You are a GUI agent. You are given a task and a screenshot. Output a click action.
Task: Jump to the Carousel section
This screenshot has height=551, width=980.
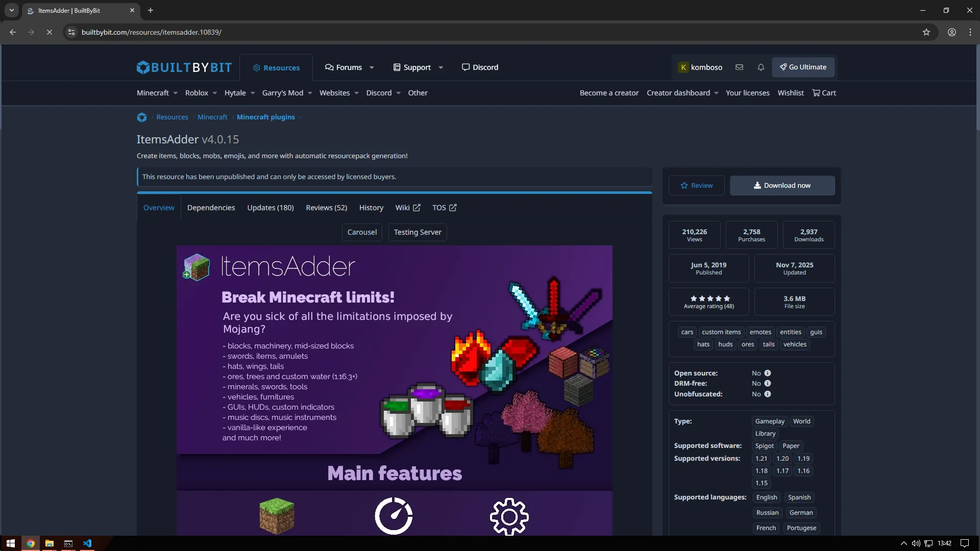[x=362, y=232]
